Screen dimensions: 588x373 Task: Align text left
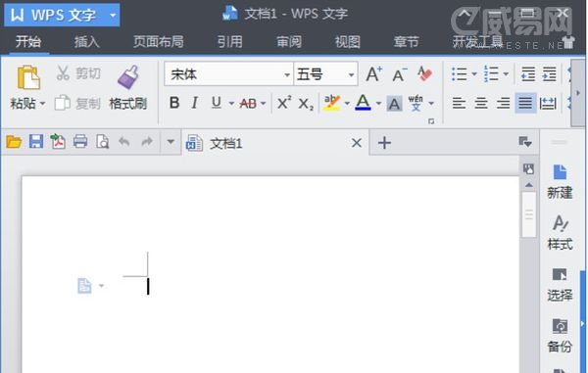pos(459,103)
